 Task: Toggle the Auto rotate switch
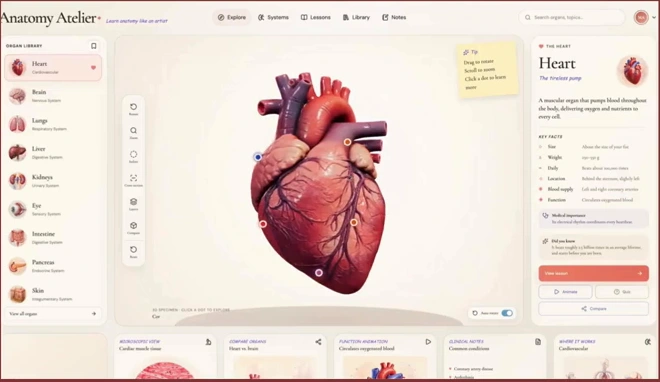507,313
